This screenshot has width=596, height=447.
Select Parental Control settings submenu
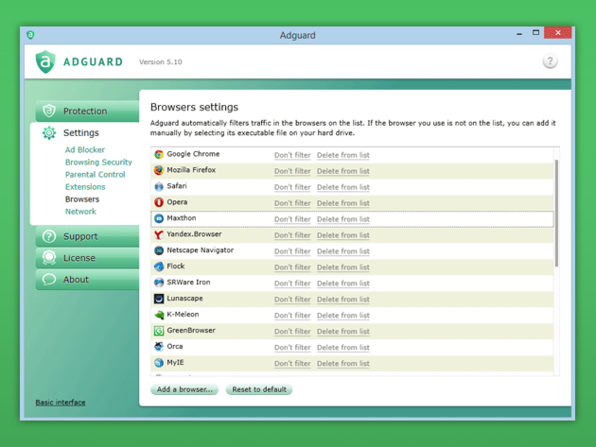95,174
